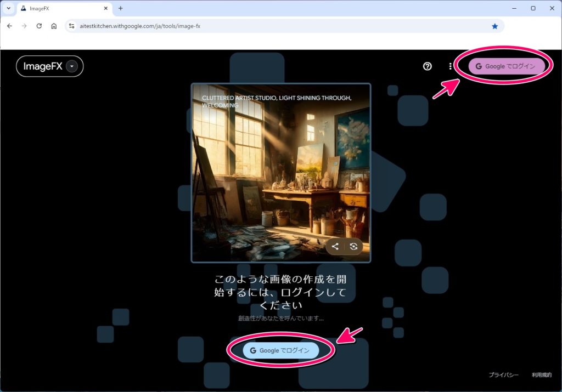Close the ImageFX tab

(x=104, y=8)
